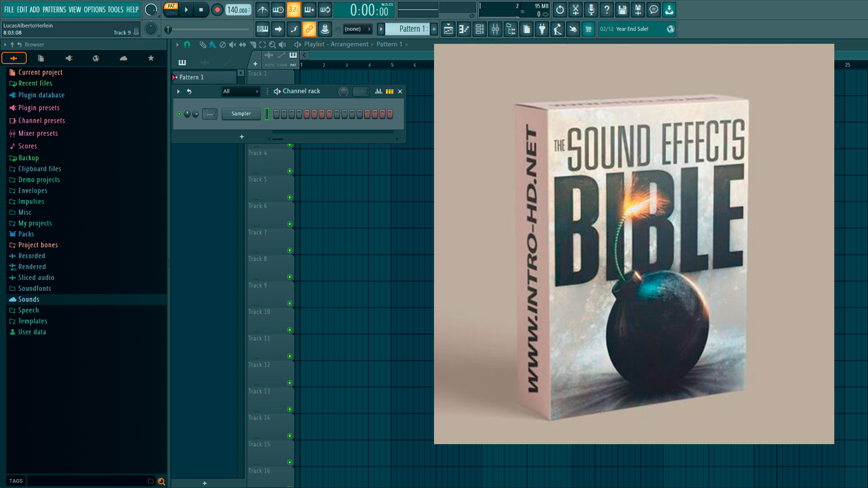Select the Delete tool in Playlist
This screenshot has width=868, height=488.
click(222, 44)
